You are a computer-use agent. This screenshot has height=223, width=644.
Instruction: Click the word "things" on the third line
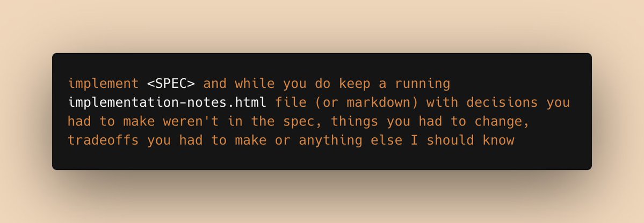(x=354, y=122)
